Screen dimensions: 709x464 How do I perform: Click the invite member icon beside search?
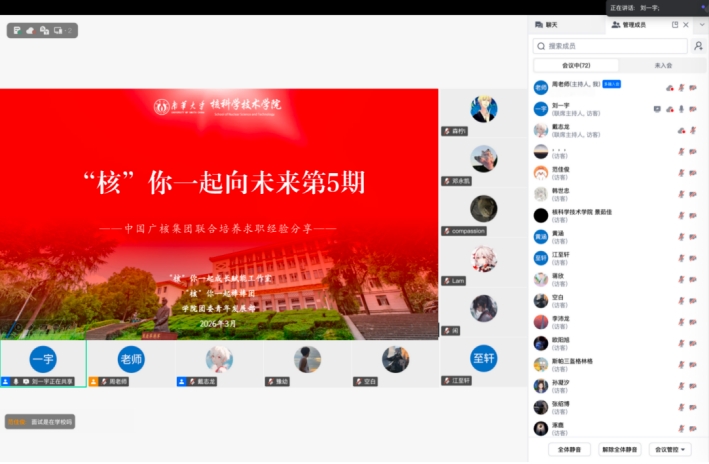pos(699,46)
